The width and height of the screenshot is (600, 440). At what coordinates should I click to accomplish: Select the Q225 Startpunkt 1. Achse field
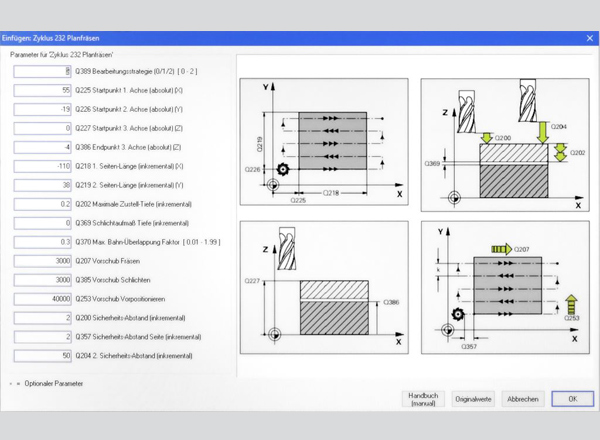(42, 91)
